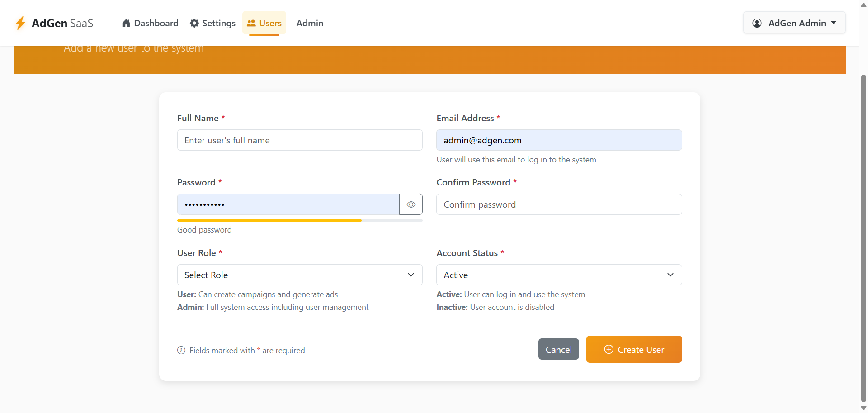Open the Account Status dropdown
Image resolution: width=868 pixels, height=413 pixels.
[x=559, y=275]
